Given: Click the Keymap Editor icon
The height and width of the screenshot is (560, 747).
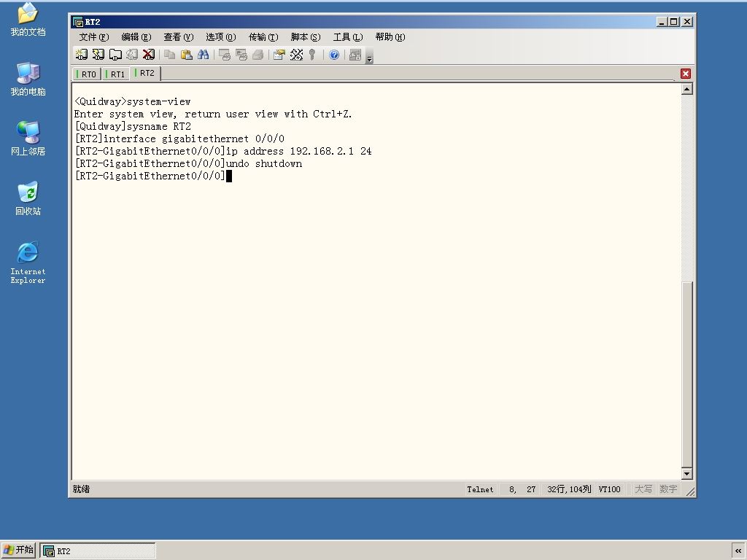Looking at the screenshot, I should (296, 55).
